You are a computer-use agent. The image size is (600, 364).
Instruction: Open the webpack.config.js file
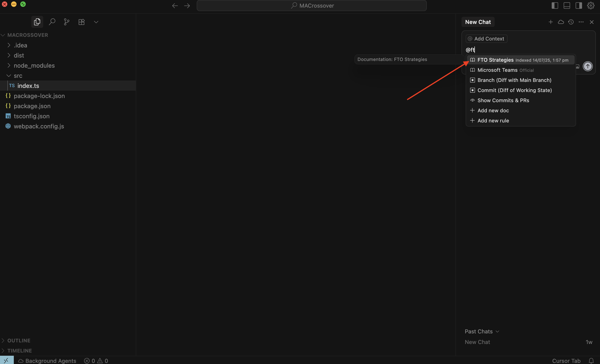39,126
